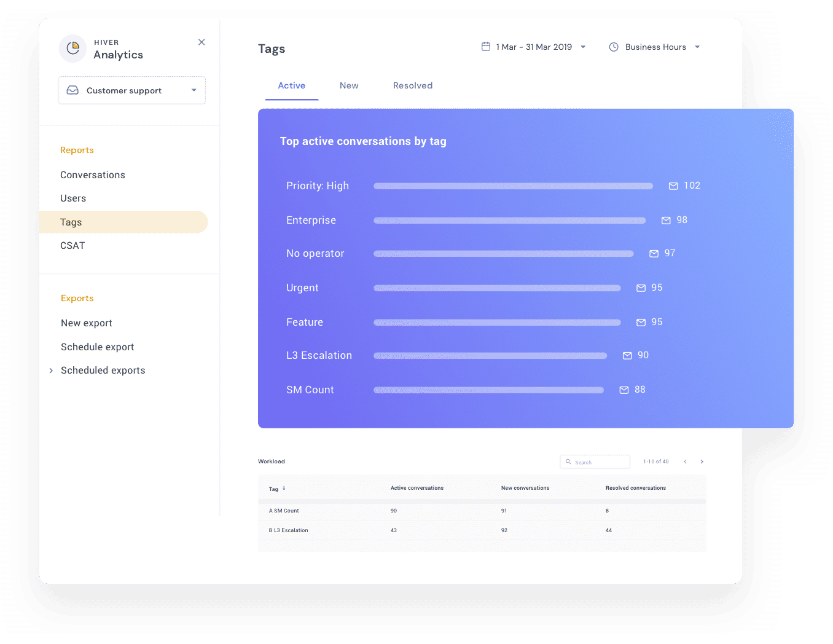Screen dimensions: 833x644
Task: Select CSAT from the Reports menu
Action: 72,245
